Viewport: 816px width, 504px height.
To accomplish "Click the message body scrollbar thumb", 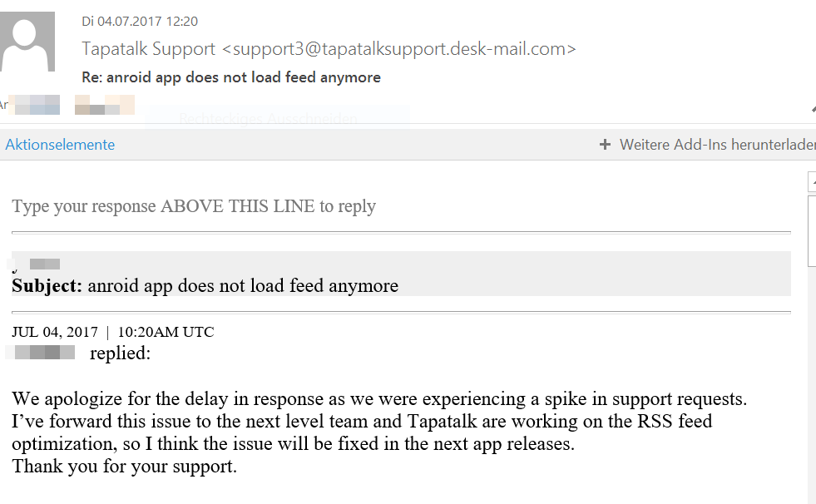I will pyautogui.click(x=812, y=231).
